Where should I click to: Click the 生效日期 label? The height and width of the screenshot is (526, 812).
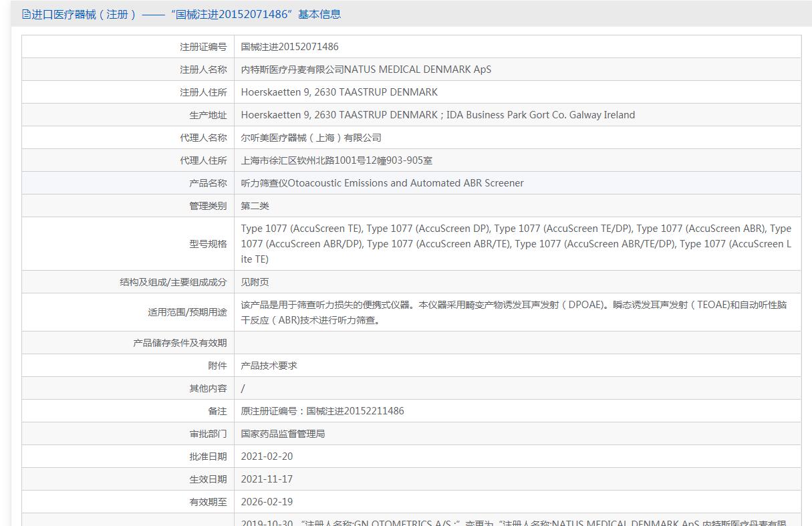pos(208,479)
